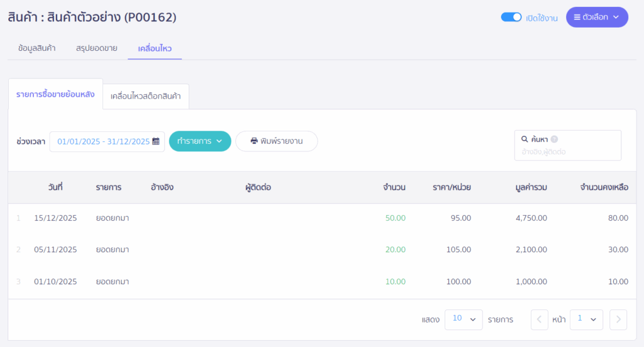The image size is (644, 347).
Task: Select รายการซื้อขายย้อนหลัง sub-tab
Action: pyautogui.click(x=55, y=95)
